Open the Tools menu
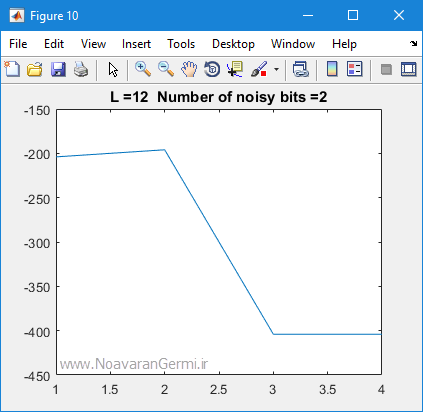Image resolution: width=423 pixels, height=412 pixels. coord(181,44)
